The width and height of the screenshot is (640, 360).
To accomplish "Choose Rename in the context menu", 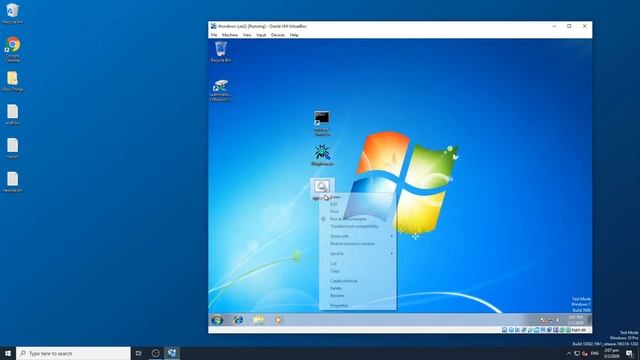I will [x=357, y=296].
